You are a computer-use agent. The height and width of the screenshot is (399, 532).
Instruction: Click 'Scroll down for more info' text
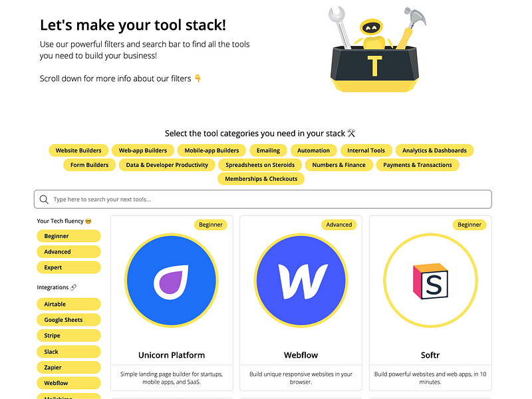pyautogui.click(x=120, y=78)
